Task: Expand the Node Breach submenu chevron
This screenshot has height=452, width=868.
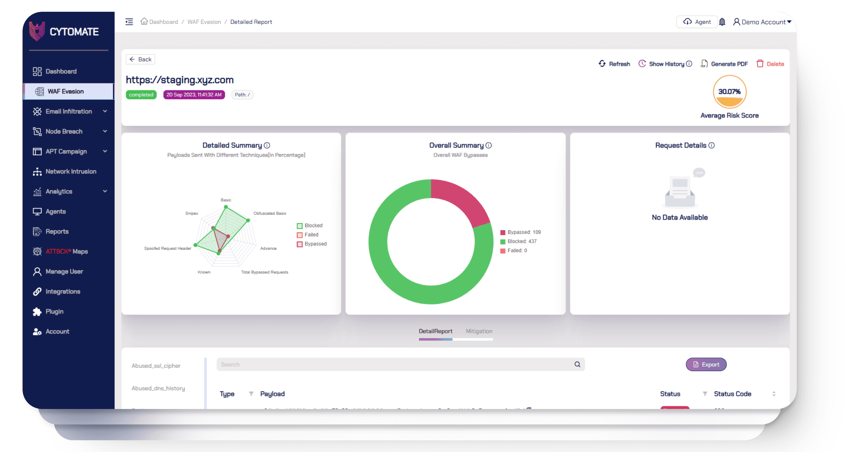Action: coord(105,131)
